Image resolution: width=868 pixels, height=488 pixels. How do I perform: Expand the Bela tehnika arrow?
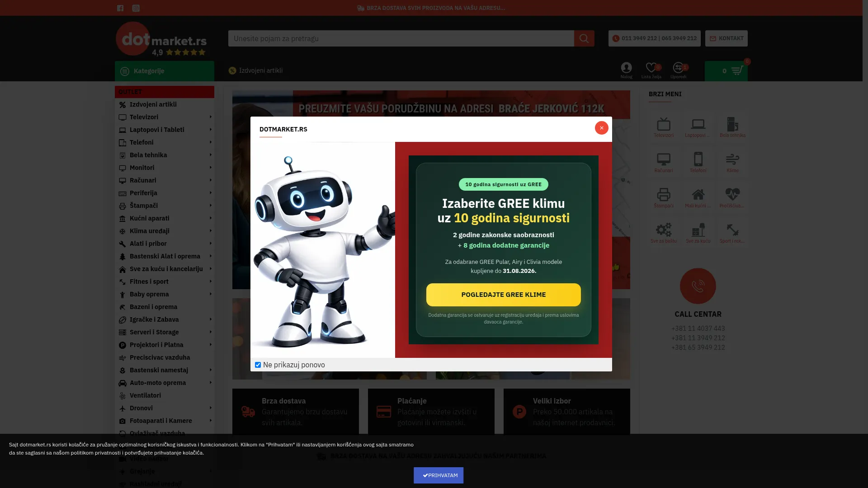211,155
